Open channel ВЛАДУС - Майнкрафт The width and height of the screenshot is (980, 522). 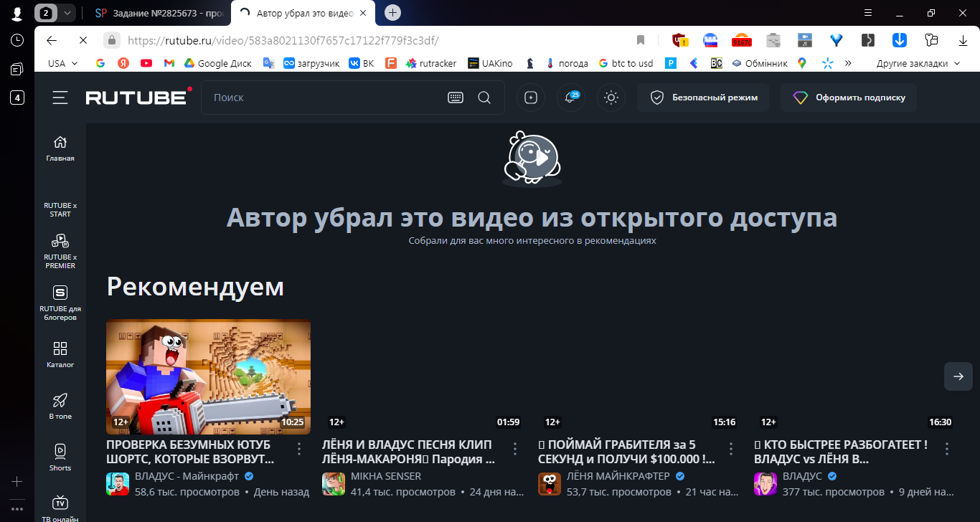188,476
